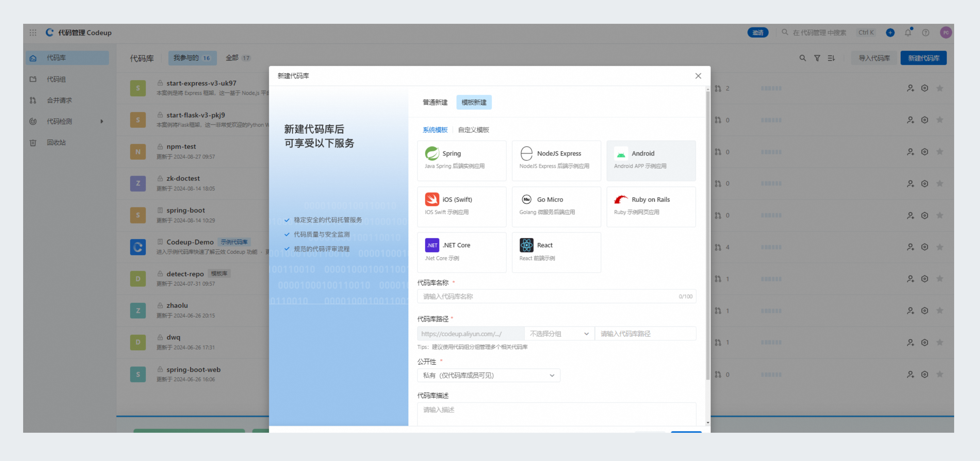
Task: Open the Codeup-Demo repository link
Action: (190, 242)
